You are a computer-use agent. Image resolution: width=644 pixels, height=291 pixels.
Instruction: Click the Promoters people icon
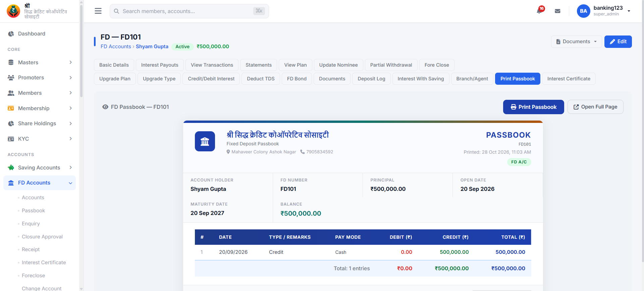11,78
